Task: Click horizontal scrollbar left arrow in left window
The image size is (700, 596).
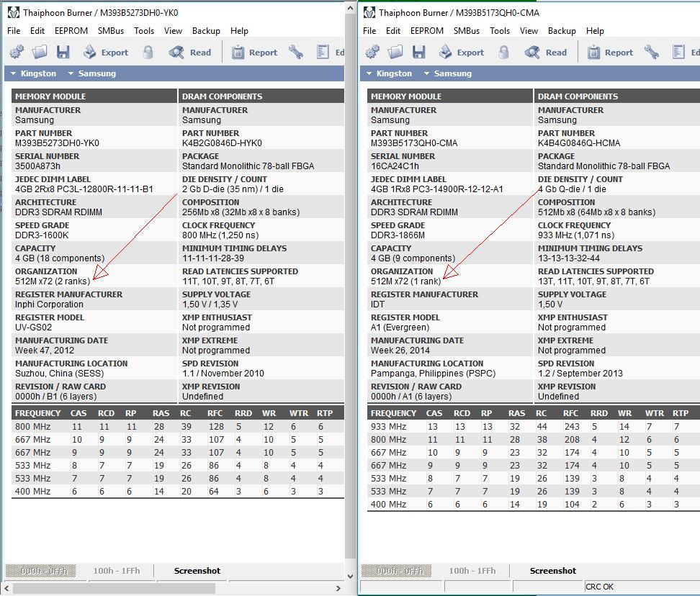Action: [6, 588]
